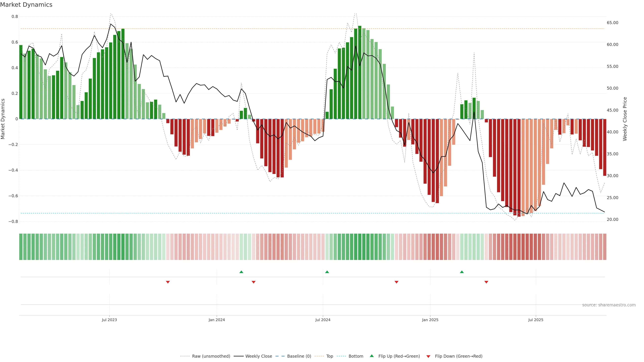This screenshot has width=644, height=362.
Task: Click the 65.00 price axis tick label
Action: click(612, 23)
